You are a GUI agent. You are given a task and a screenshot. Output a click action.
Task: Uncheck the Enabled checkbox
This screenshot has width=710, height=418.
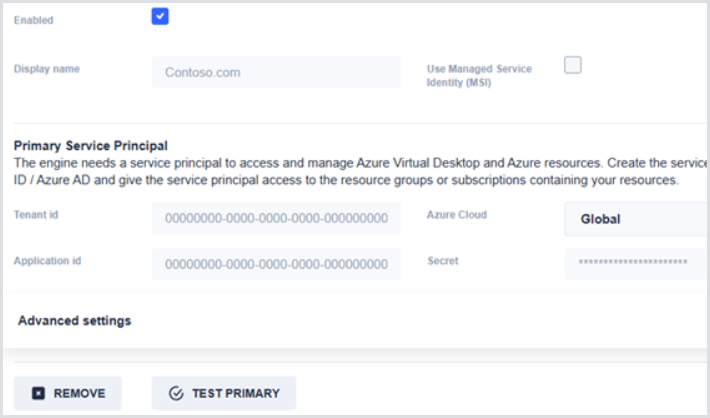pyautogui.click(x=160, y=17)
